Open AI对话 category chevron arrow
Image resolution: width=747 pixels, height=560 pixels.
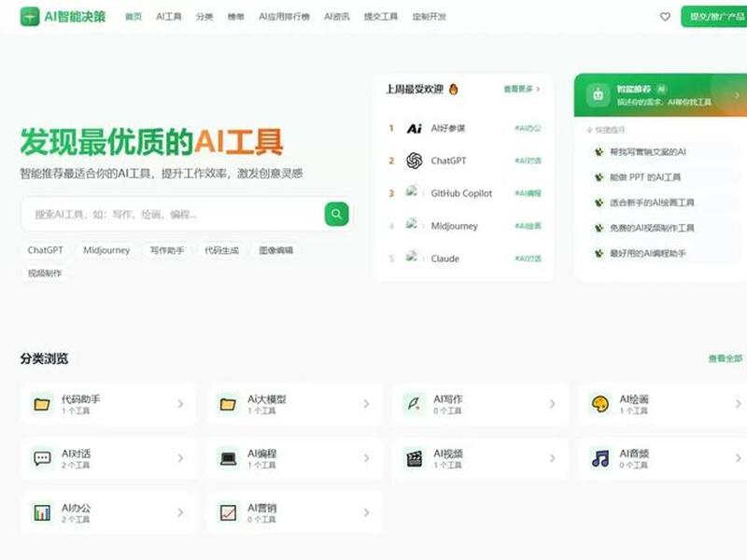[180, 458]
